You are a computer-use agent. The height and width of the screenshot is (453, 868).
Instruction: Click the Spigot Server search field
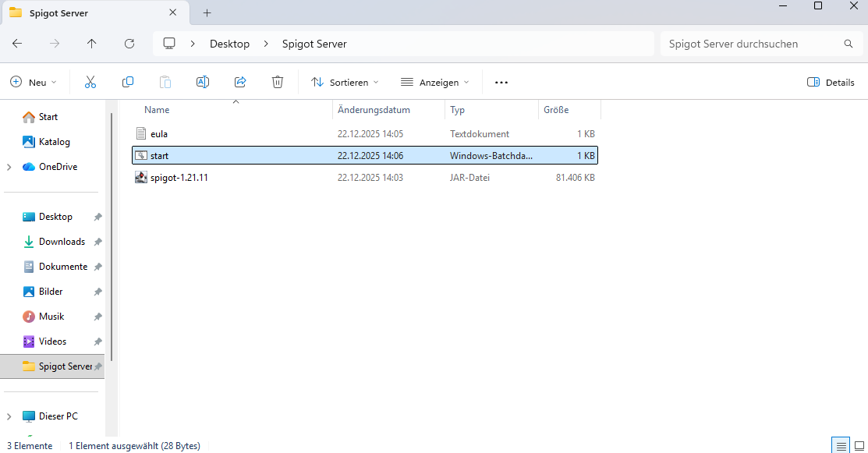[x=749, y=44]
